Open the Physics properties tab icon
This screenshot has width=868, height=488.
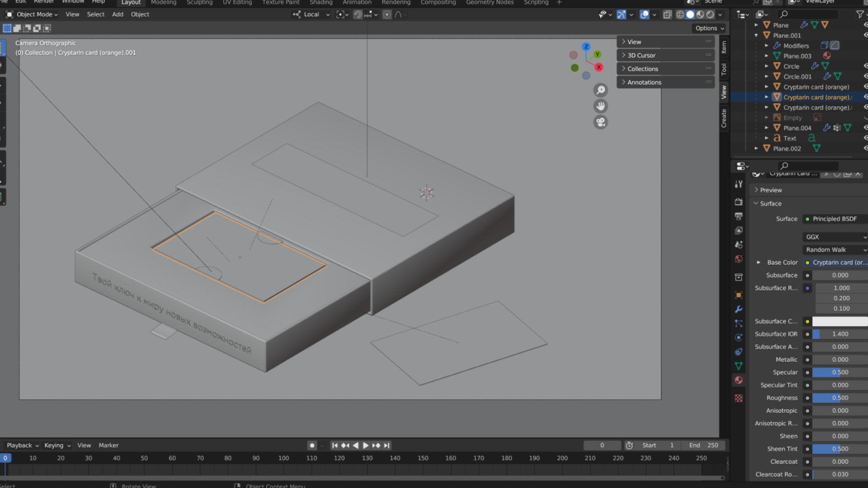pos(739,338)
